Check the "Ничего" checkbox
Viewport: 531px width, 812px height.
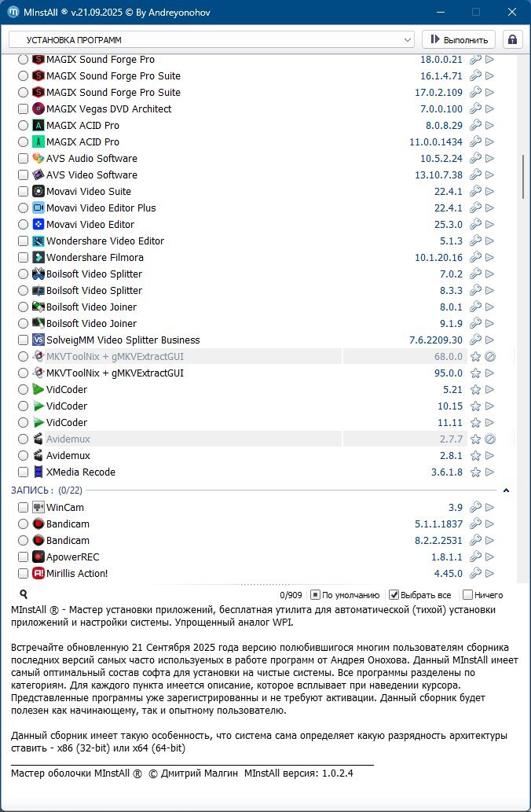click(x=468, y=595)
